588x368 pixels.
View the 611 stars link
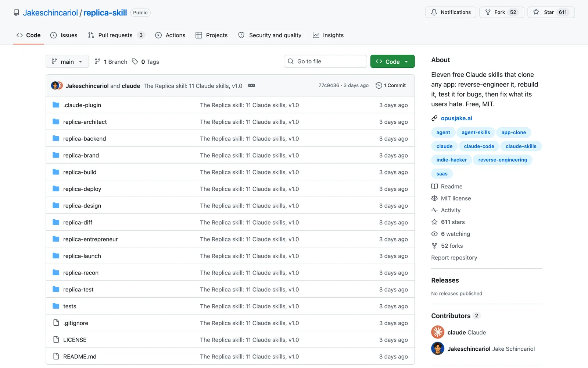point(448,222)
